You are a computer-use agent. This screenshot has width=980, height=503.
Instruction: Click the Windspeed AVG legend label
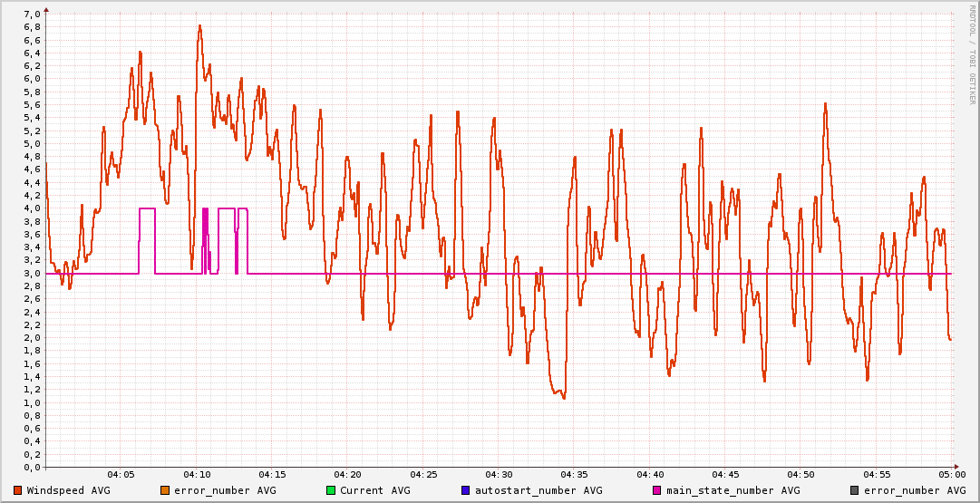(x=69, y=490)
